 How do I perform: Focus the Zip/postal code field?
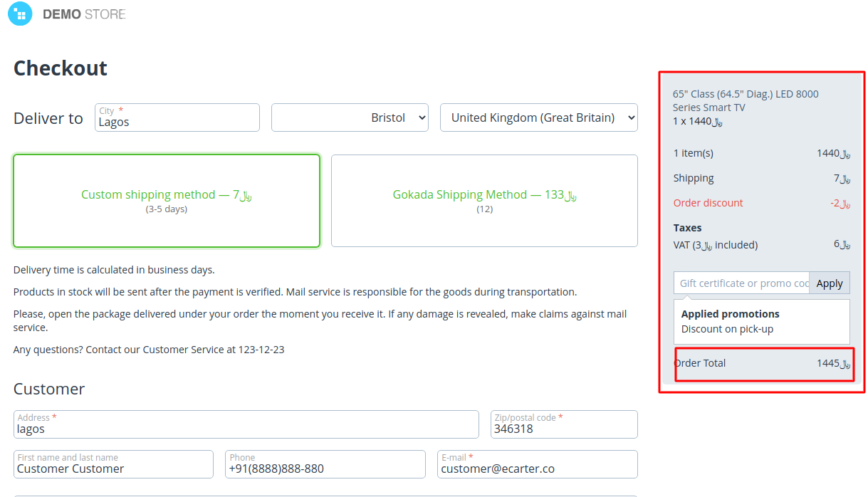click(x=563, y=428)
